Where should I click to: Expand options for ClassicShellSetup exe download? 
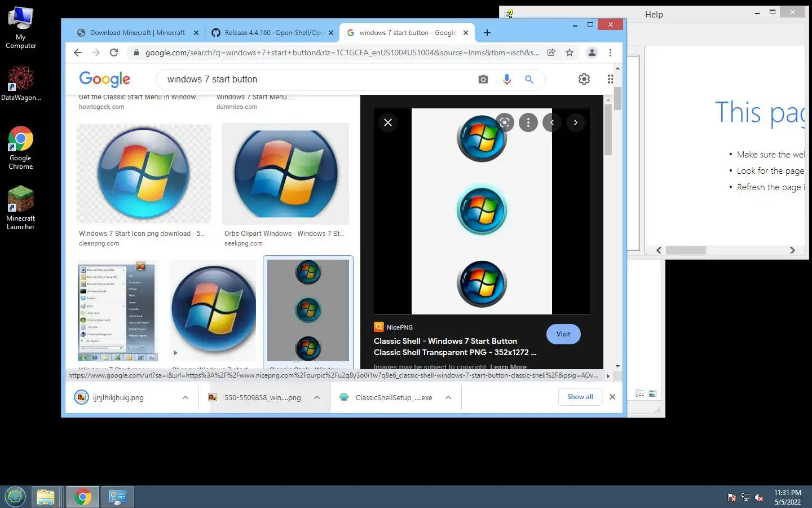click(x=448, y=397)
